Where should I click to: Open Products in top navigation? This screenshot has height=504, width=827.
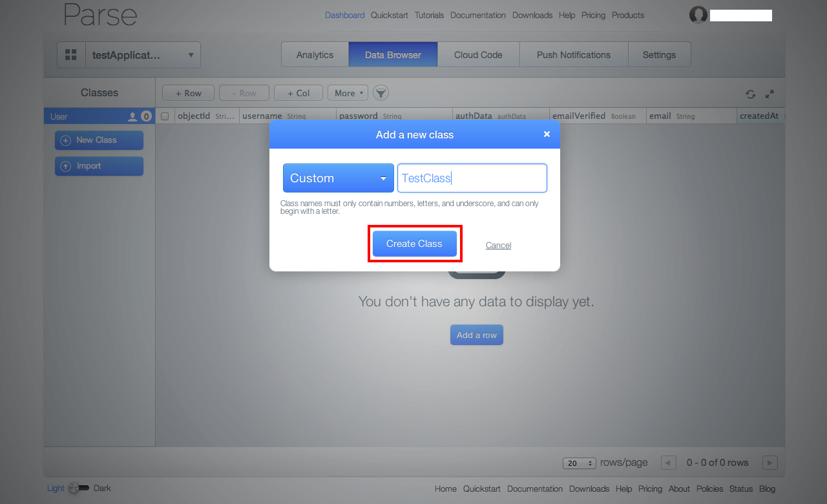coord(628,15)
